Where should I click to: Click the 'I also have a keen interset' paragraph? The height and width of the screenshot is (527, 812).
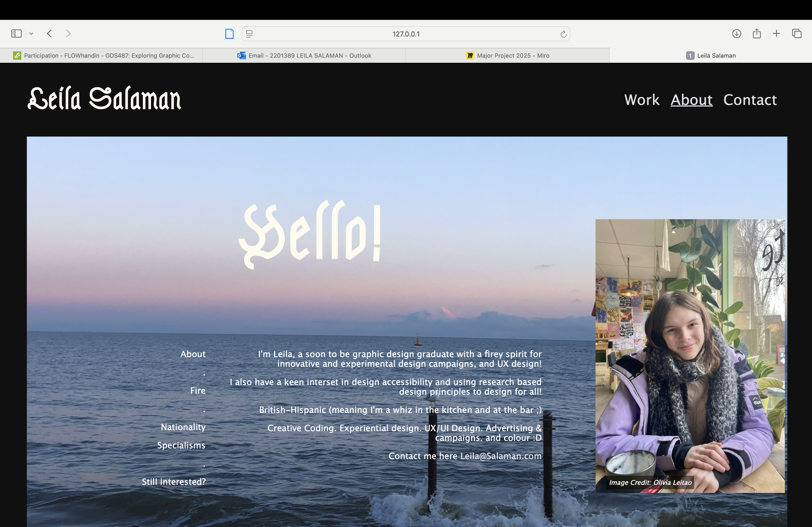click(386, 387)
